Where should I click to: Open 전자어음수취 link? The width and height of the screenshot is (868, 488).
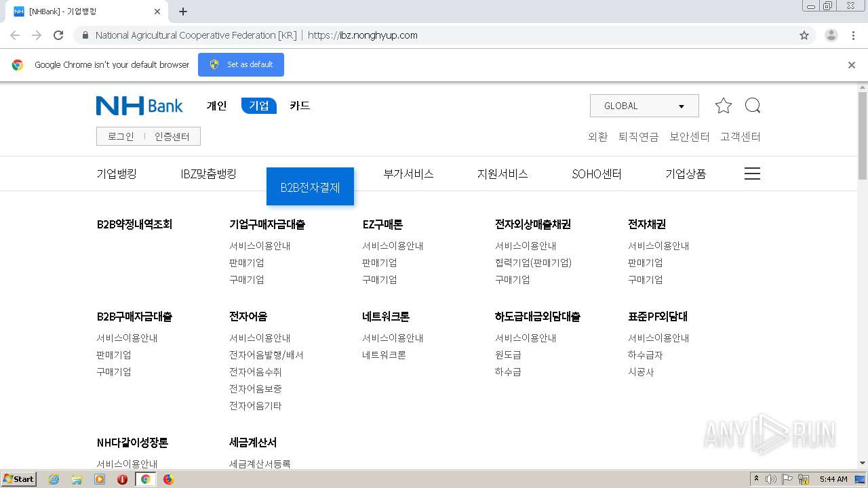coord(256,372)
